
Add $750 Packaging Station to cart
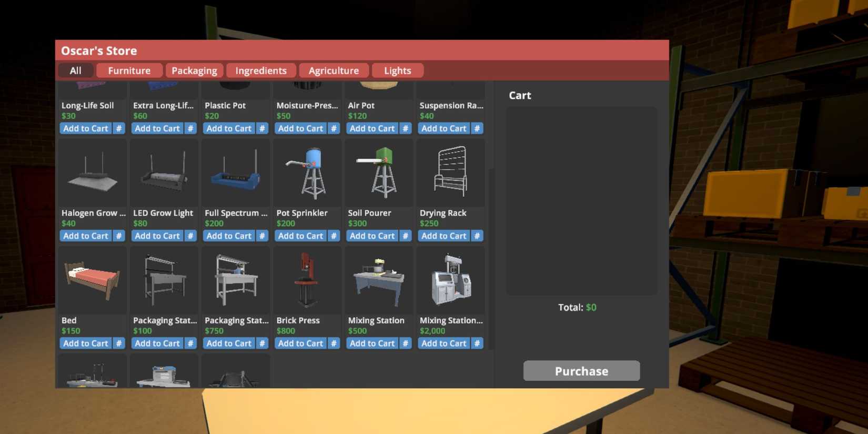[229, 343]
